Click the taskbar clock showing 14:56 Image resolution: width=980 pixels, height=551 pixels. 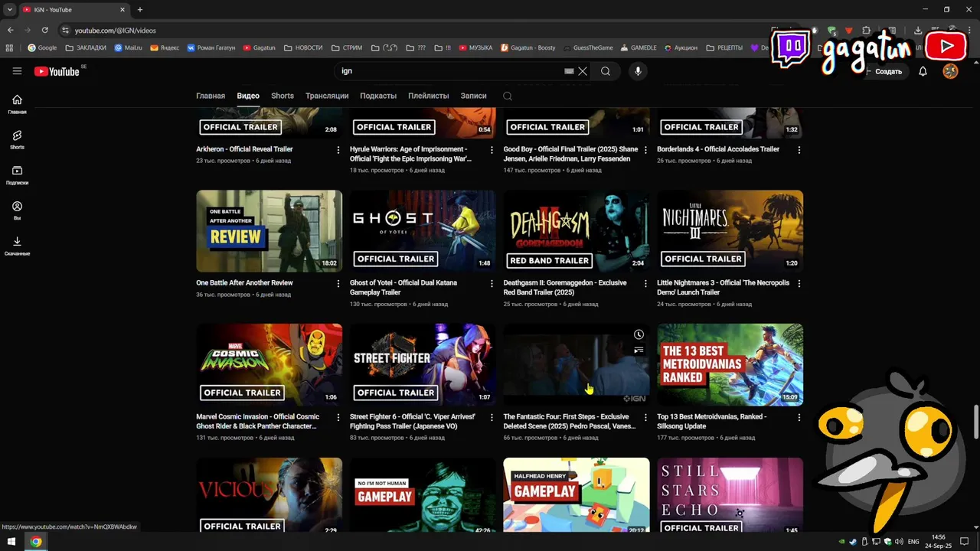pos(939,541)
